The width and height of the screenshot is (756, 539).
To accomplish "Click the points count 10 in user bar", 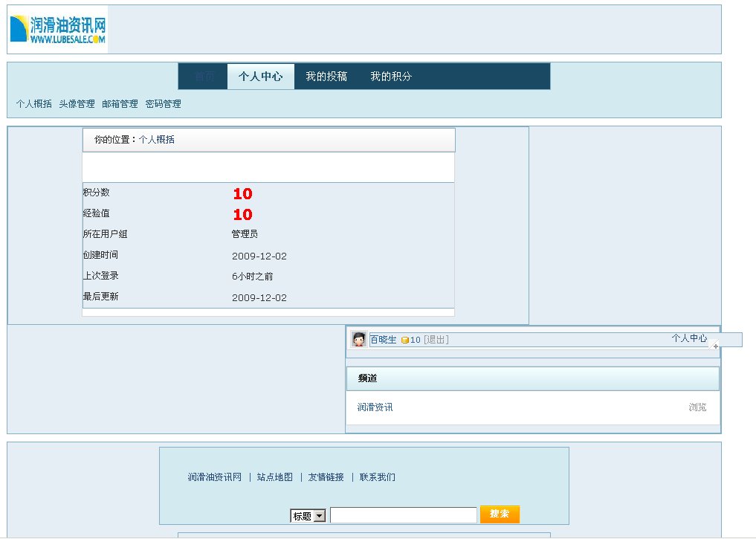I will (415, 340).
